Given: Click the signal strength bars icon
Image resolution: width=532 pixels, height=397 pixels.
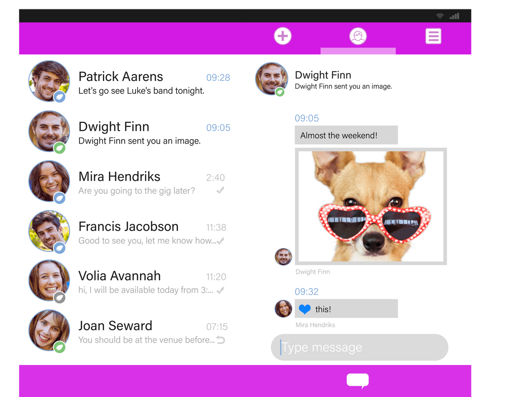Looking at the screenshot, I should click(454, 15).
